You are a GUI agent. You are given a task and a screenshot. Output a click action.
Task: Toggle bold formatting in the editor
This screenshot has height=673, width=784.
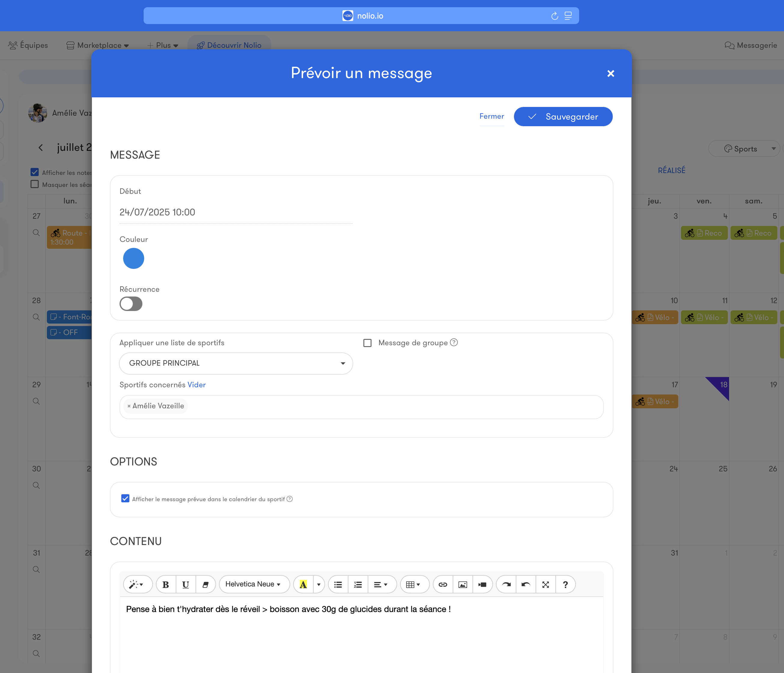(166, 584)
